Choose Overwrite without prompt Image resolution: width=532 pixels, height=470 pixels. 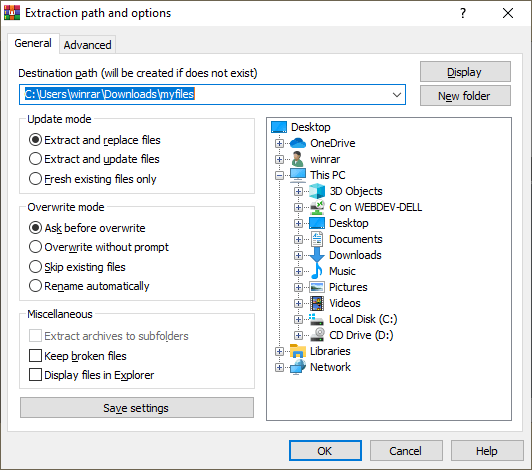(x=99, y=247)
